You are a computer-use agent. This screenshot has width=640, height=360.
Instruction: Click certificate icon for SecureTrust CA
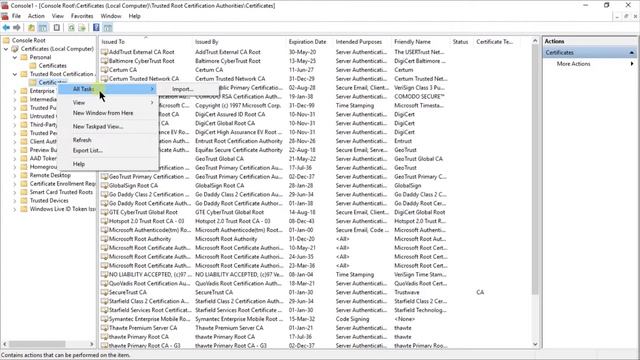(x=104, y=292)
